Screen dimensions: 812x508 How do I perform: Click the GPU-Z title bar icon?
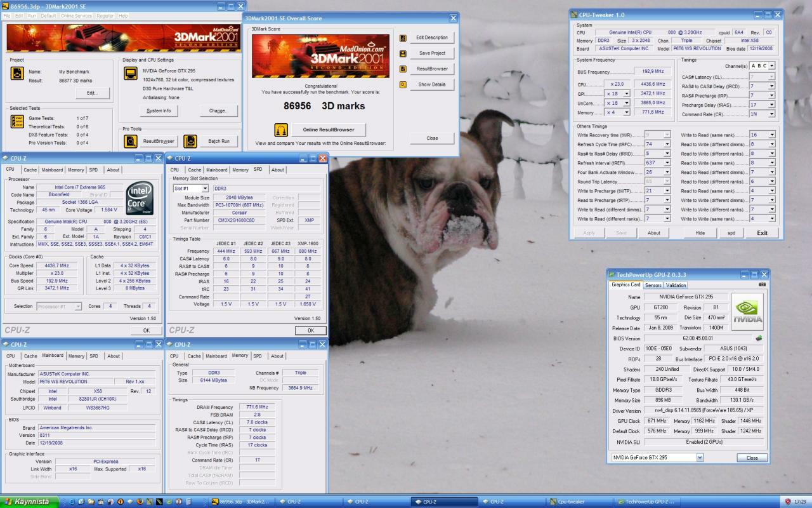[x=612, y=275]
